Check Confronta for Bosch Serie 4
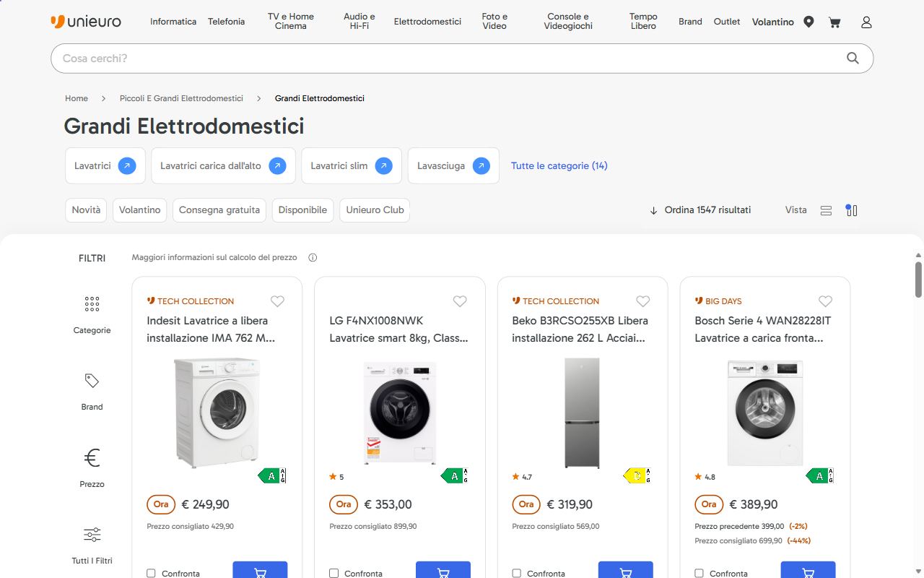Image resolution: width=924 pixels, height=578 pixels. (699, 574)
